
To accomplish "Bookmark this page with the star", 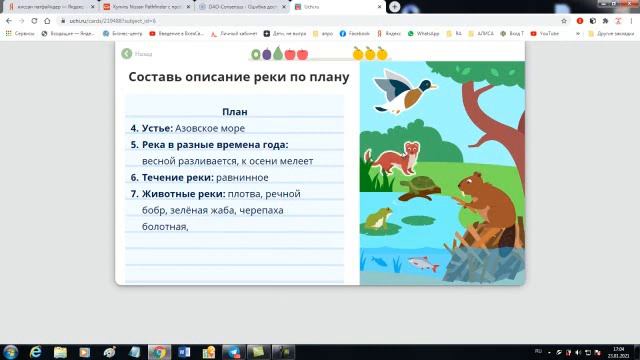I will [564, 21].
